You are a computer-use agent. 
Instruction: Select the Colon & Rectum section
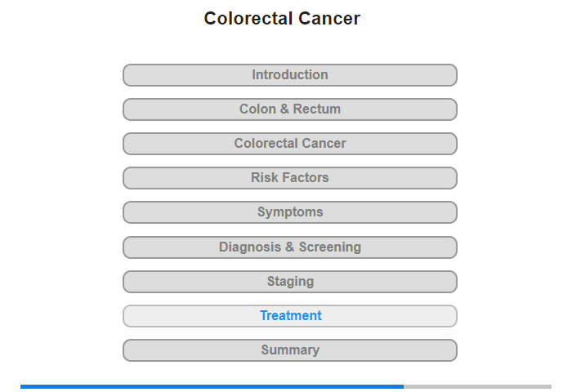[289, 109]
